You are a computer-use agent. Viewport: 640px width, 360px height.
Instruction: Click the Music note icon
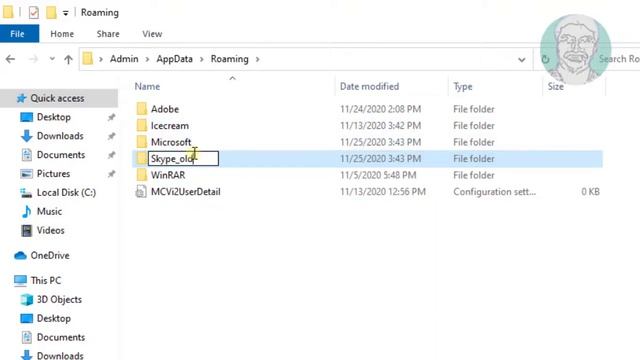tap(26, 211)
